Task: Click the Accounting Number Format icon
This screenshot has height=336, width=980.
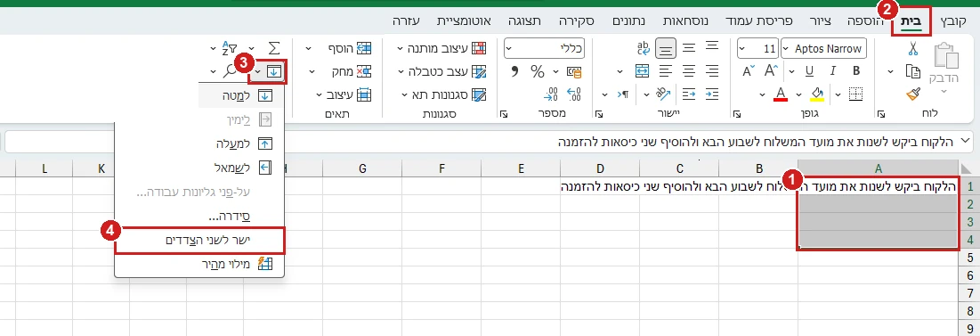Action: coord(574,71)
